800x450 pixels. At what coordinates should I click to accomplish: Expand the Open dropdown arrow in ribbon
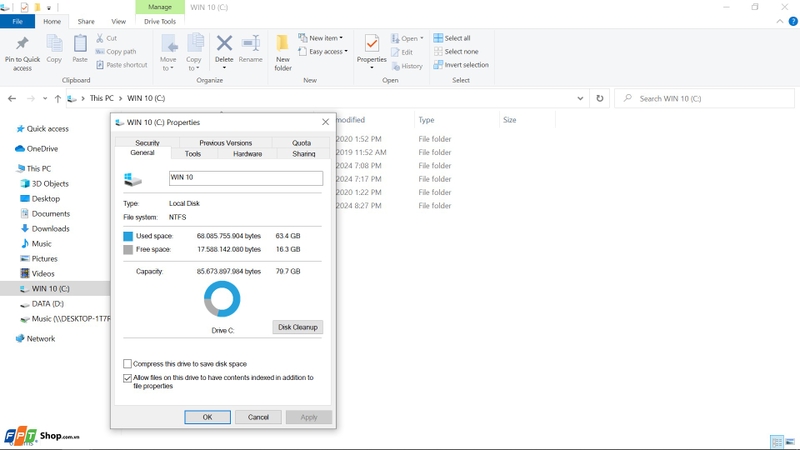[x=422, y=38]
